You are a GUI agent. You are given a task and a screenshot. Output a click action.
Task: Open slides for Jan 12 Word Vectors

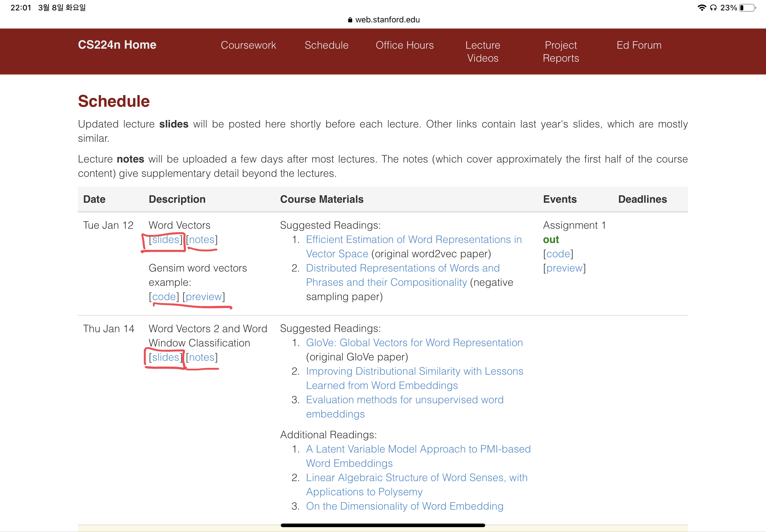[x=166, y=240]
